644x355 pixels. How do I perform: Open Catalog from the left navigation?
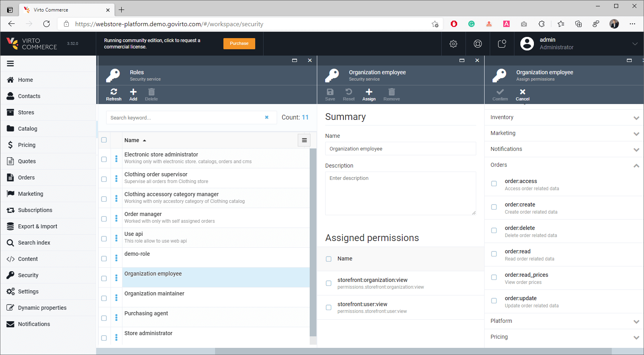point(27,129)
